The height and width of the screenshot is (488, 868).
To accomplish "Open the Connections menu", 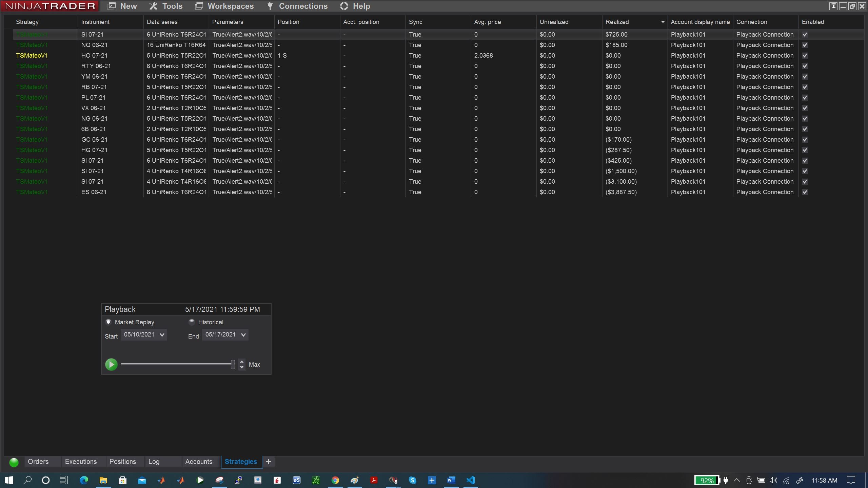I will click(x=298, y=6).
